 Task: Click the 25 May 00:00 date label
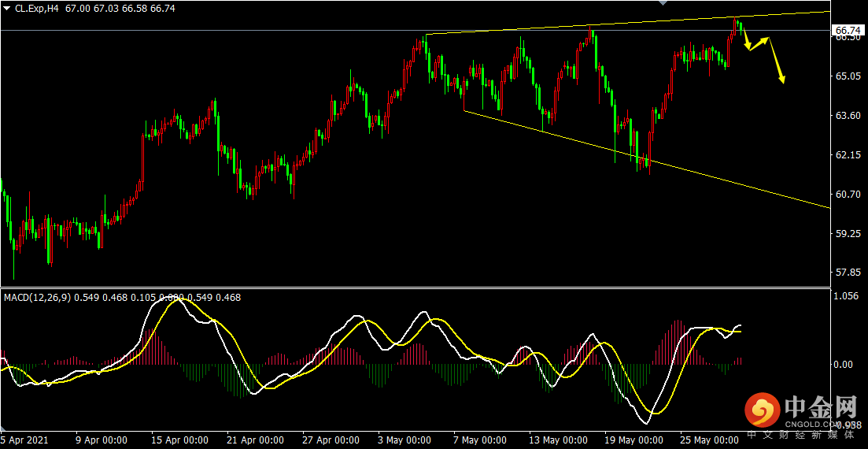707,440
